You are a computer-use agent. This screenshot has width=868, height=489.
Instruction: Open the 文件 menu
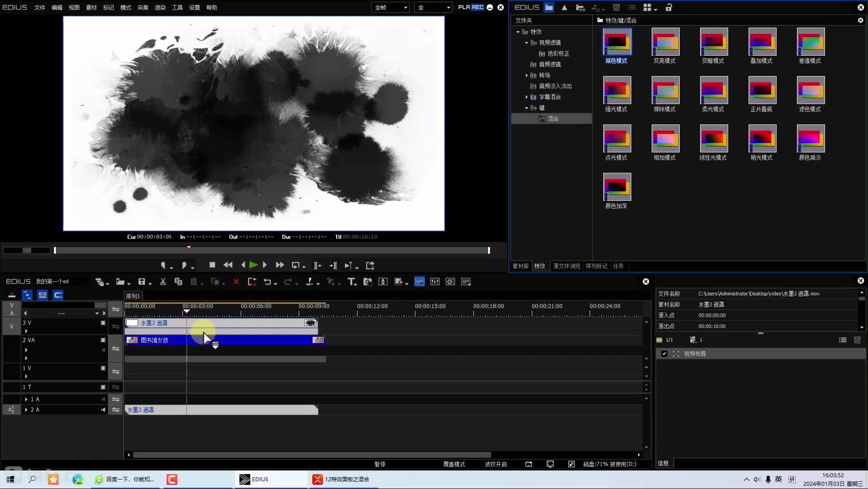pos(40,7)
